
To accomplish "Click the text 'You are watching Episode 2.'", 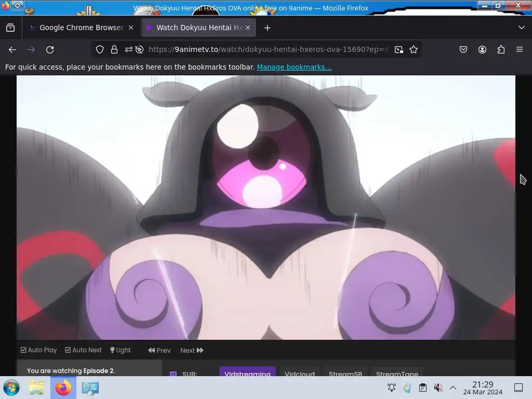I will click(x=71, y=370).
